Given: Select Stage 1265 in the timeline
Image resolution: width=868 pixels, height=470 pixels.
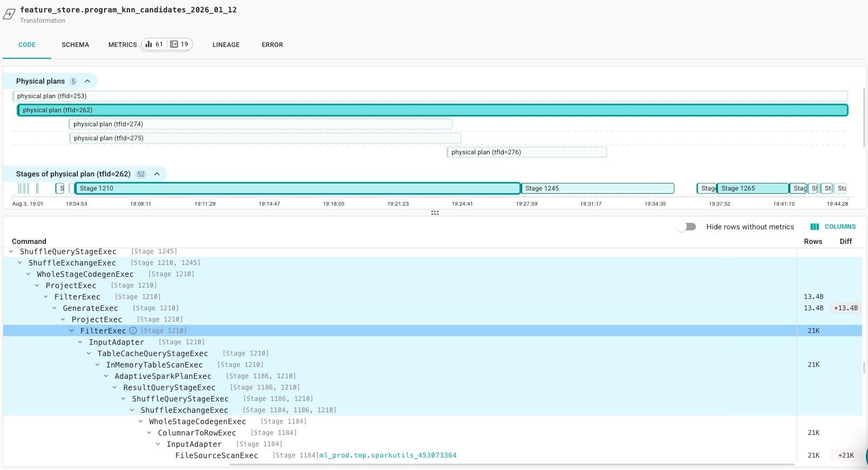Looking at the screenshot, I should click(753, 188).
